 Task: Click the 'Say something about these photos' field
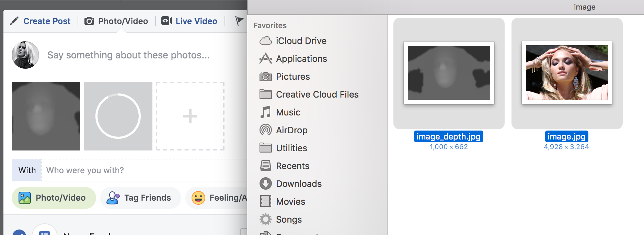[128, 55]
